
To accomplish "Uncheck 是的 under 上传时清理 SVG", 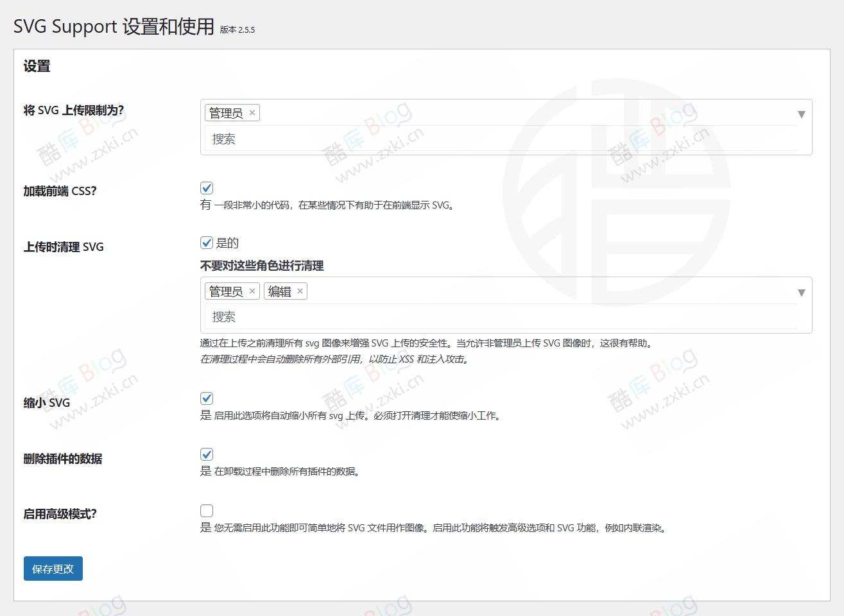I will click(x=206, y=243).
